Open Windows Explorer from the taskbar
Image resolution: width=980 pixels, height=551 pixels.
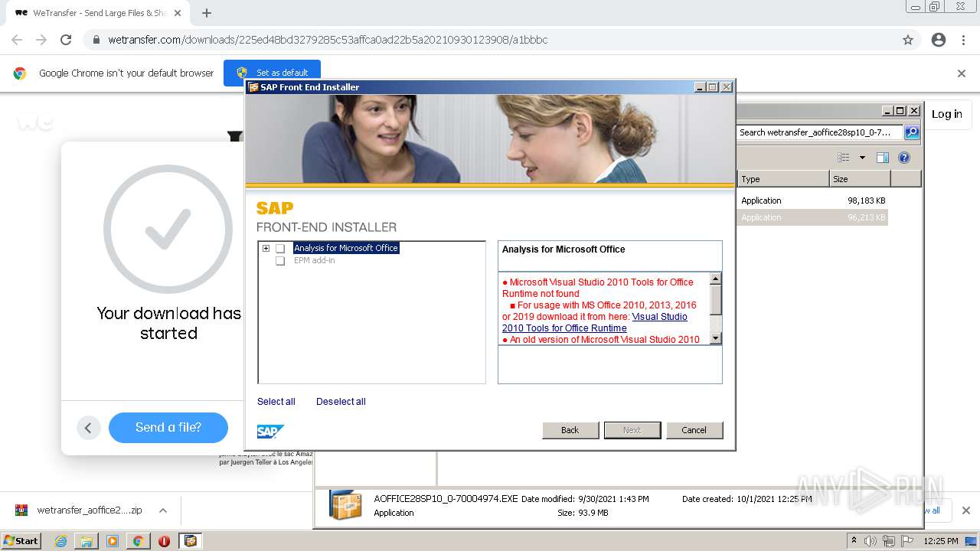pyautogui.click(x=87, y=541)
